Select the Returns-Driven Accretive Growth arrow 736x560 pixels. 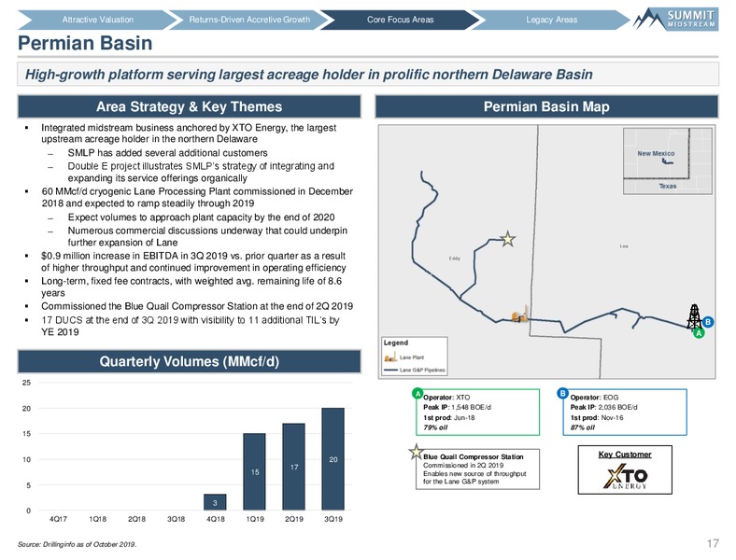click(249, 20)
